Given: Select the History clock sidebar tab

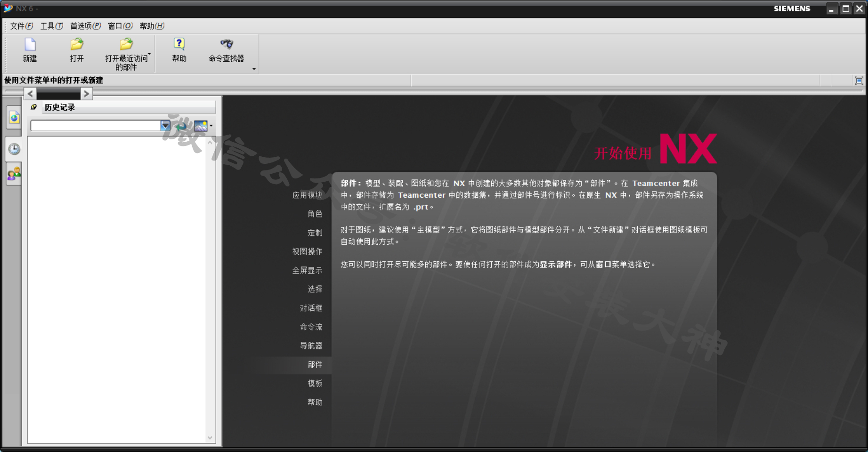Looking at the screenshot, I should (14, 149).
